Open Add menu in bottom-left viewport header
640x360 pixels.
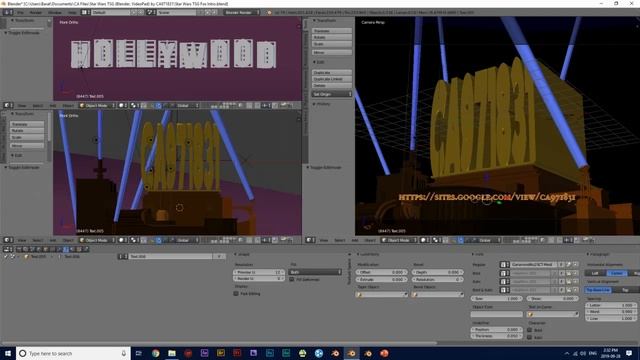(x=53, y=240)
